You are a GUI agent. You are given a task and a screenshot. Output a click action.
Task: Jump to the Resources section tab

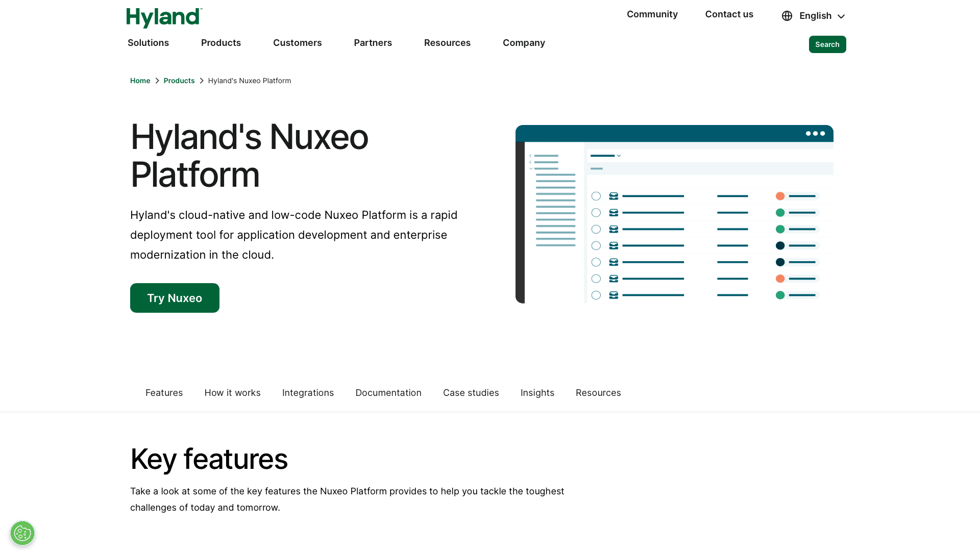[598, 393]
